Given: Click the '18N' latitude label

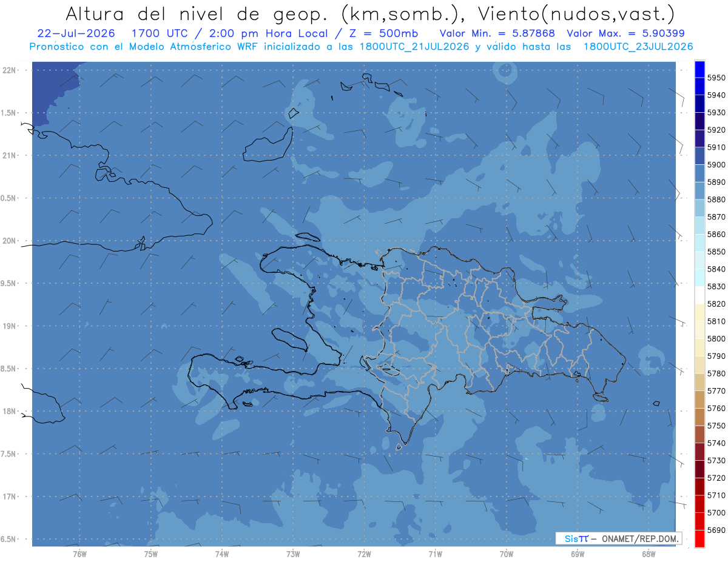Looking at the screenshot, I should [x=9, y=411].
